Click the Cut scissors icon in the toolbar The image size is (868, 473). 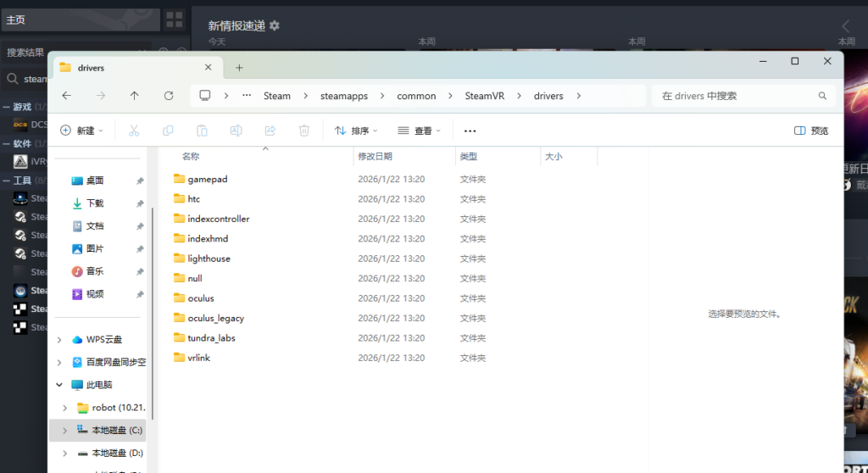coord(133,131)
